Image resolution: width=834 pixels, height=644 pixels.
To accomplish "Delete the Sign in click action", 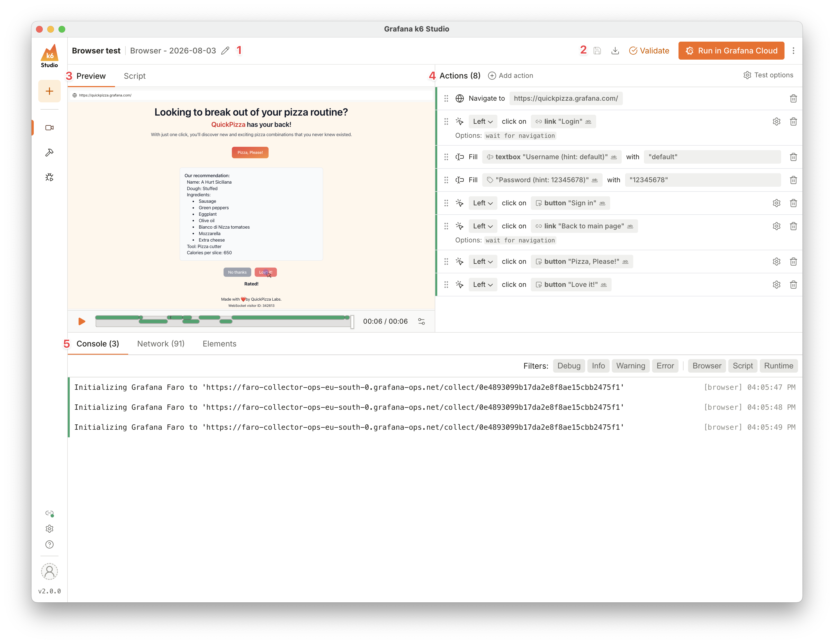I will 793,203.
